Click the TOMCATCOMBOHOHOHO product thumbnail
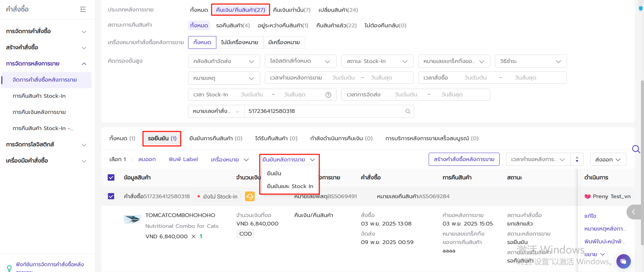The image size is (644, 272). pos(132,219)
